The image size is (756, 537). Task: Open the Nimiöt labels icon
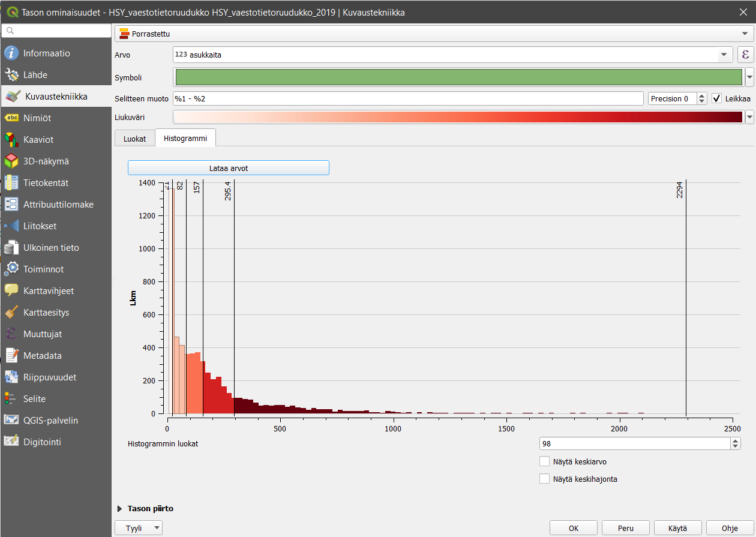tap(11, 118)
